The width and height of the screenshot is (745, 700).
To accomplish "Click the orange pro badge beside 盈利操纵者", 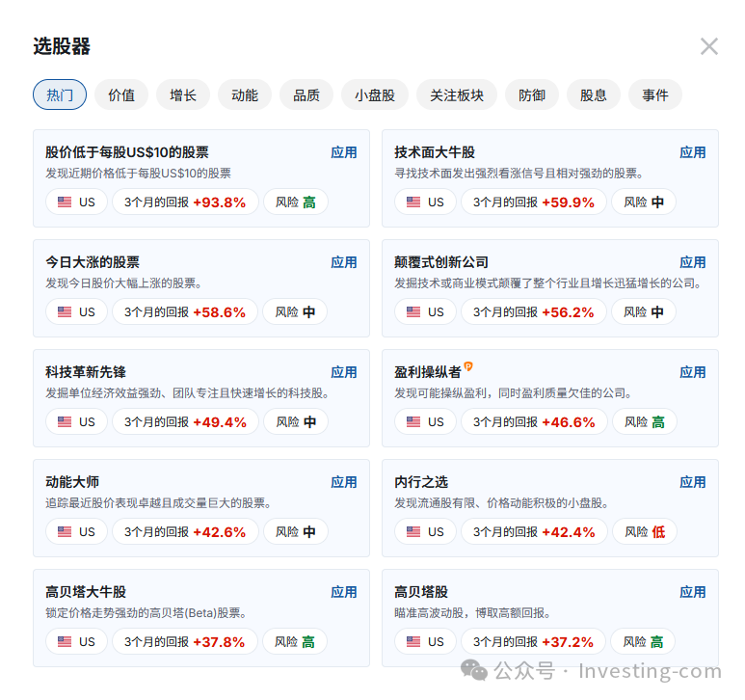I will (468, 366).
